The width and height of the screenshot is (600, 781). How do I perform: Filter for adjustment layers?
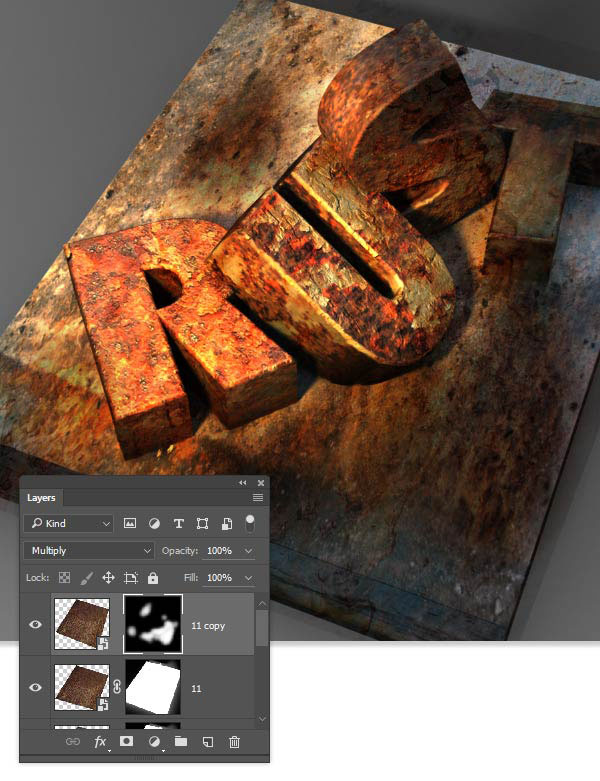(x=154, y=523)
